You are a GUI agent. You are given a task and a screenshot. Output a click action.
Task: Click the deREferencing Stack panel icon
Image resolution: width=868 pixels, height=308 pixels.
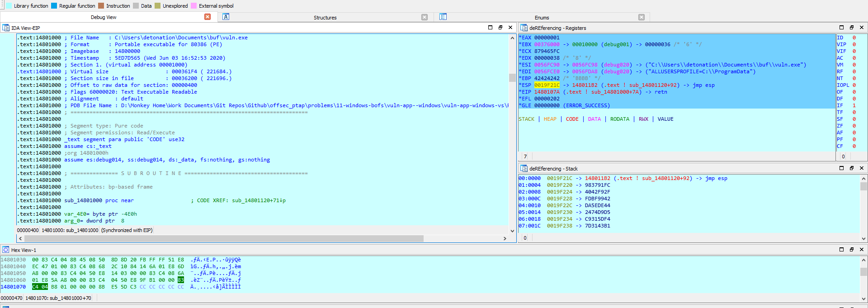(x=524, y=168)
